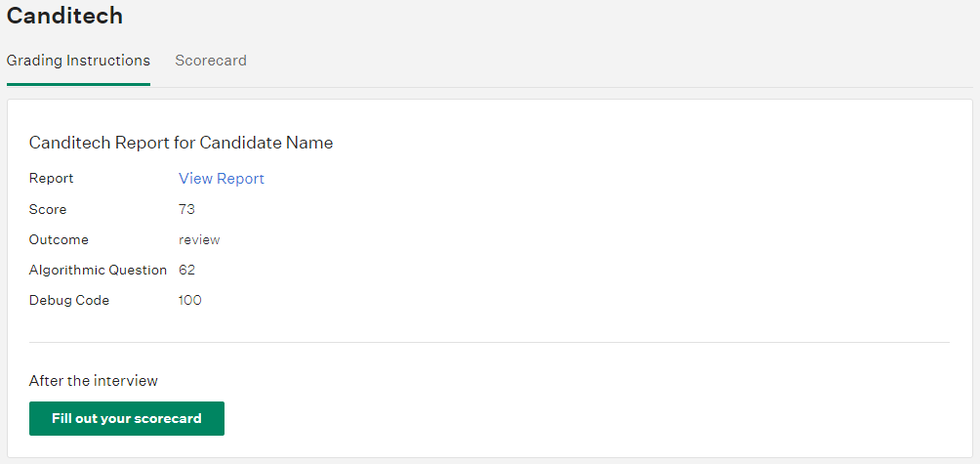Click the Score field label
This screenshot has width=980, height=464.
point(48,209)
